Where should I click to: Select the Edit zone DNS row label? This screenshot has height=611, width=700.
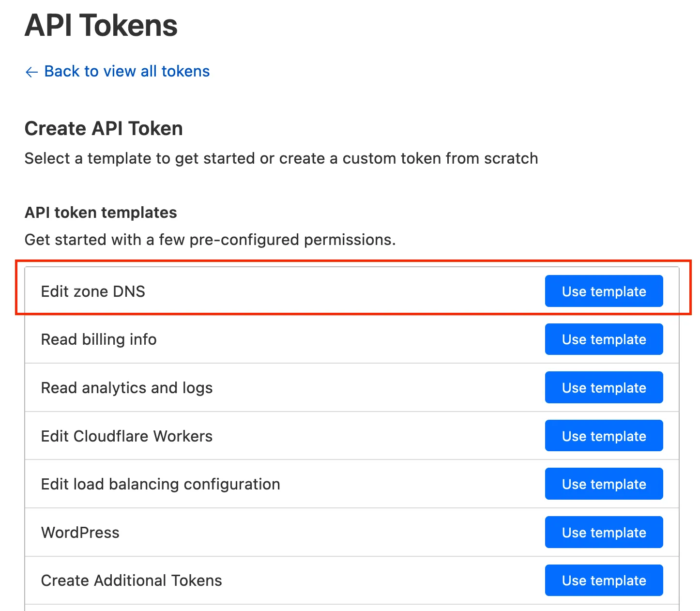pyautogui.click(x=93, y=291)
